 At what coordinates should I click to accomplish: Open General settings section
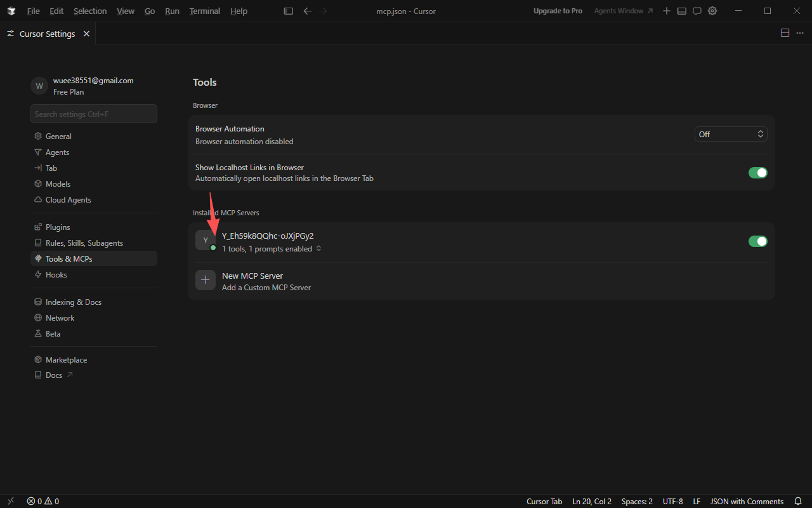(x=94, y=137)
